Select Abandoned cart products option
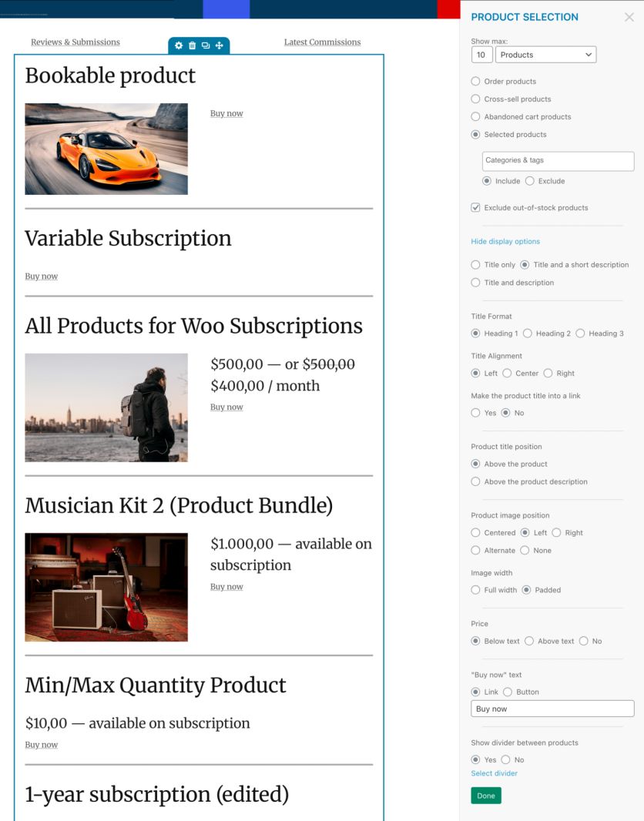644x821 pixels. coord(475,117)
